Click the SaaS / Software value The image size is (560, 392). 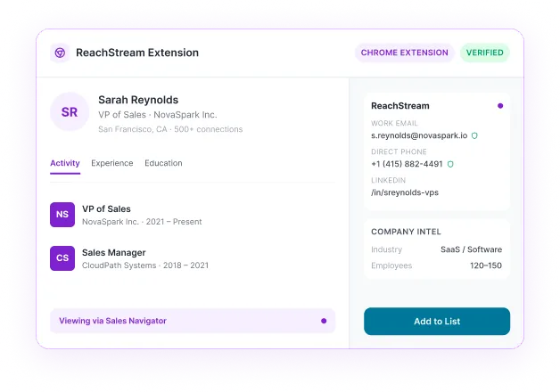[471, 249]
